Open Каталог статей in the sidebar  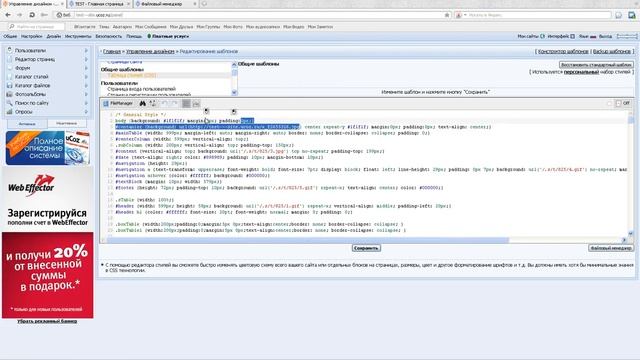point(31,77)
